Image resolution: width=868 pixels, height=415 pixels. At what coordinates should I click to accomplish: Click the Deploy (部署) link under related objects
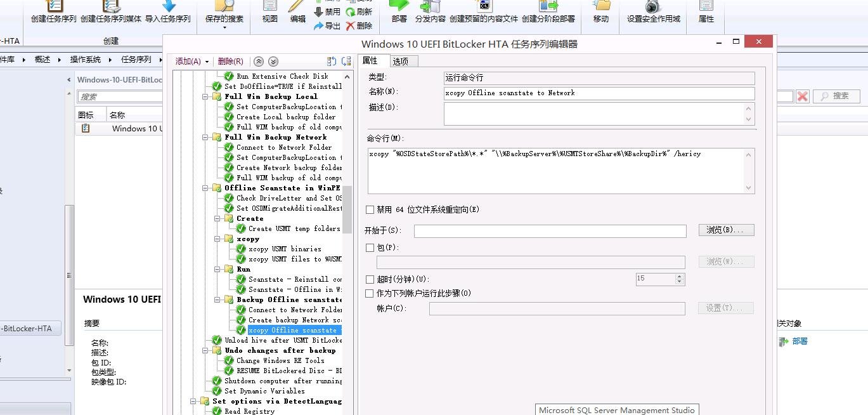800,341
